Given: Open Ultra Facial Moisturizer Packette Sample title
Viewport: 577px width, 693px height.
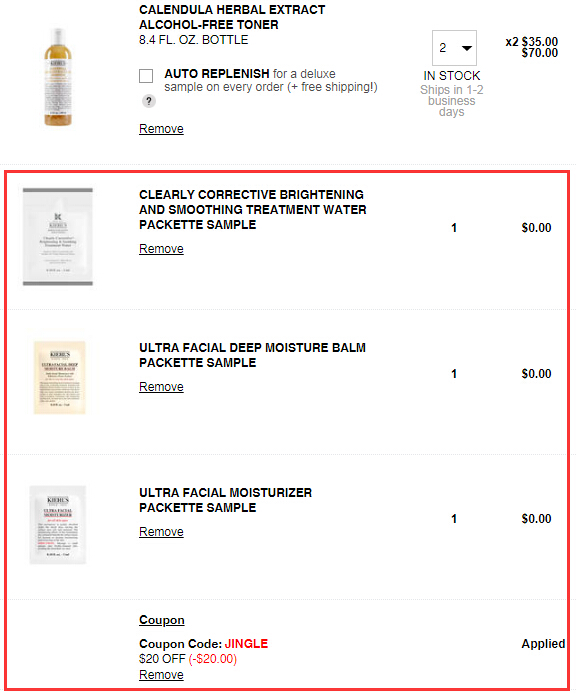Looking at the screenshot, I should point(225,500).
